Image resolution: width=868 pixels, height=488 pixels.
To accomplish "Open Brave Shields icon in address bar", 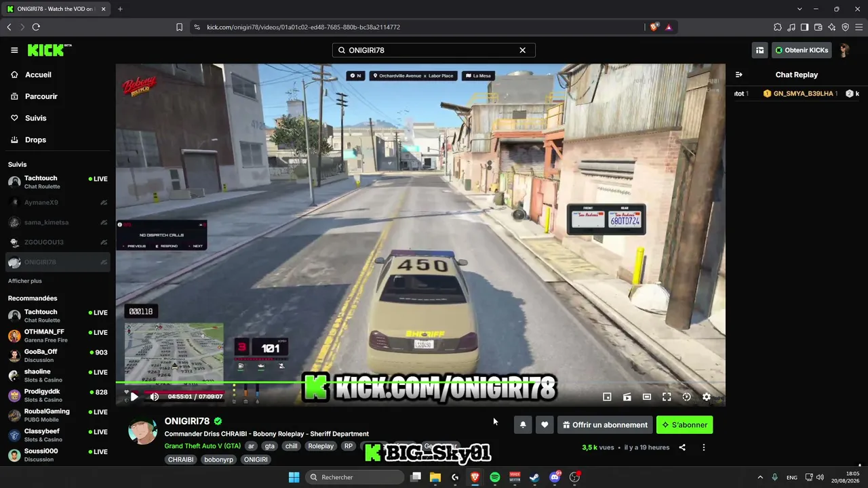I will tap(654, 27).
